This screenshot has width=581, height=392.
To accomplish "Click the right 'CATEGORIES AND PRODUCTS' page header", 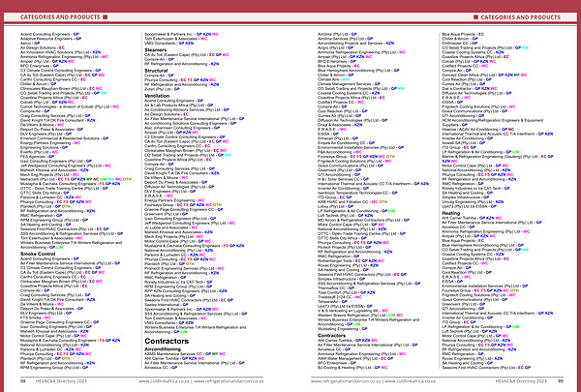I will 521,17.
